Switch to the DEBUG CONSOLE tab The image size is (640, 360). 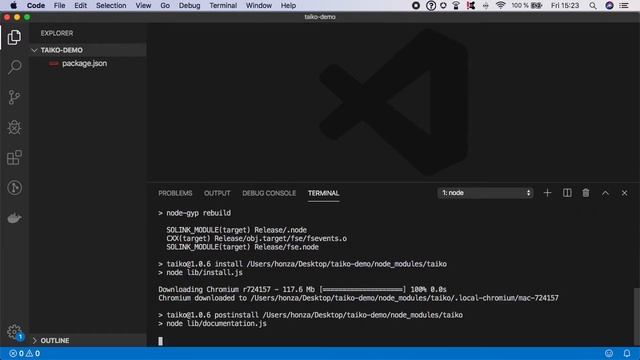pos(269,193)
